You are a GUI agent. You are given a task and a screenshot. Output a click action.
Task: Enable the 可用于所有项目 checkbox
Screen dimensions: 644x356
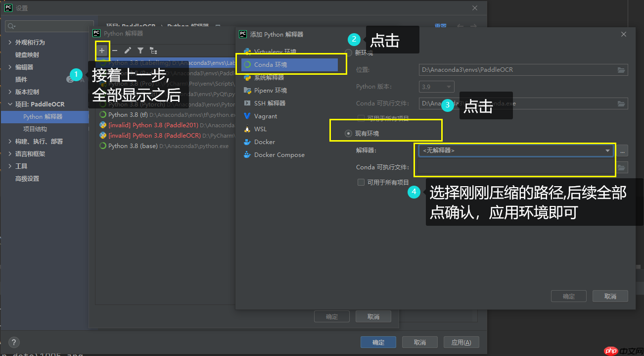coord(361,182)
